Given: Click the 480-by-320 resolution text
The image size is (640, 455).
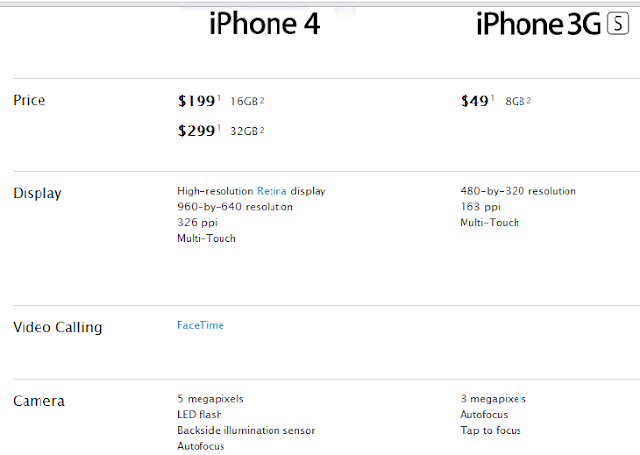Looking at the screenshot, I should pyautogui.click(x=517, y=191).
